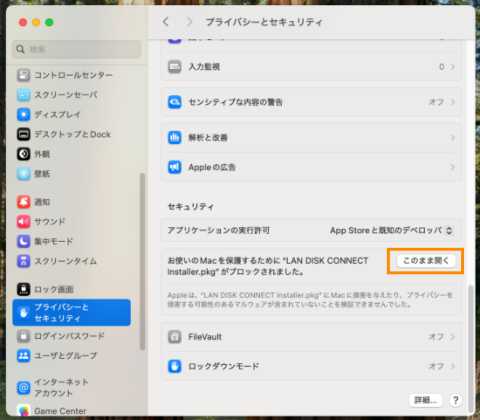Click the Input Monitoring count 0

tap(442, 67)
